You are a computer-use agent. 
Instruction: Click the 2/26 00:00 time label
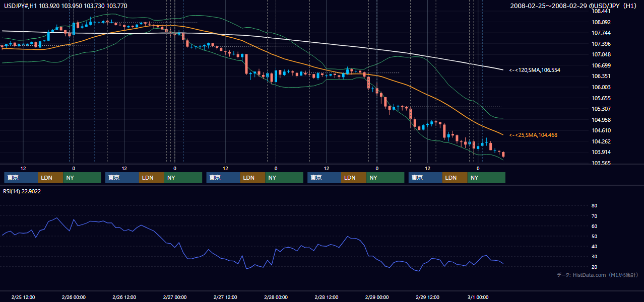point(74,297)
